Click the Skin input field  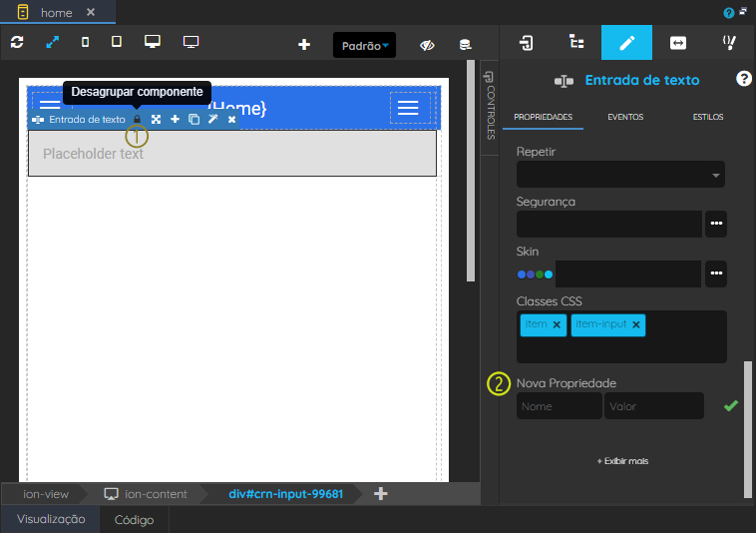(627, 273)
